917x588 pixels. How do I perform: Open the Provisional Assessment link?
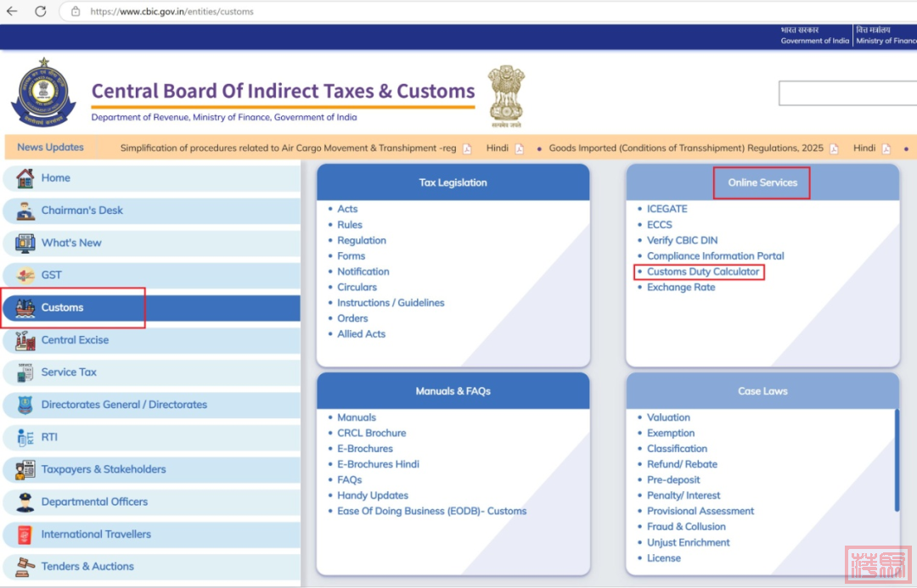coord(700,512)
